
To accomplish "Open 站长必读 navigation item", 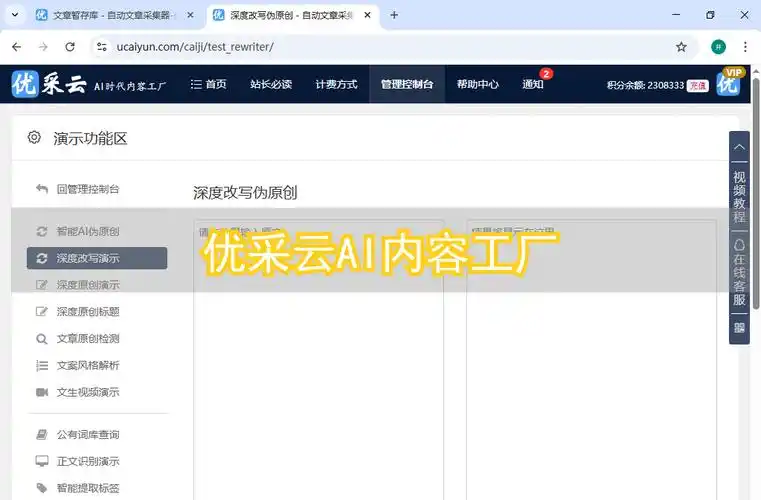I will [x=271, y=84].
